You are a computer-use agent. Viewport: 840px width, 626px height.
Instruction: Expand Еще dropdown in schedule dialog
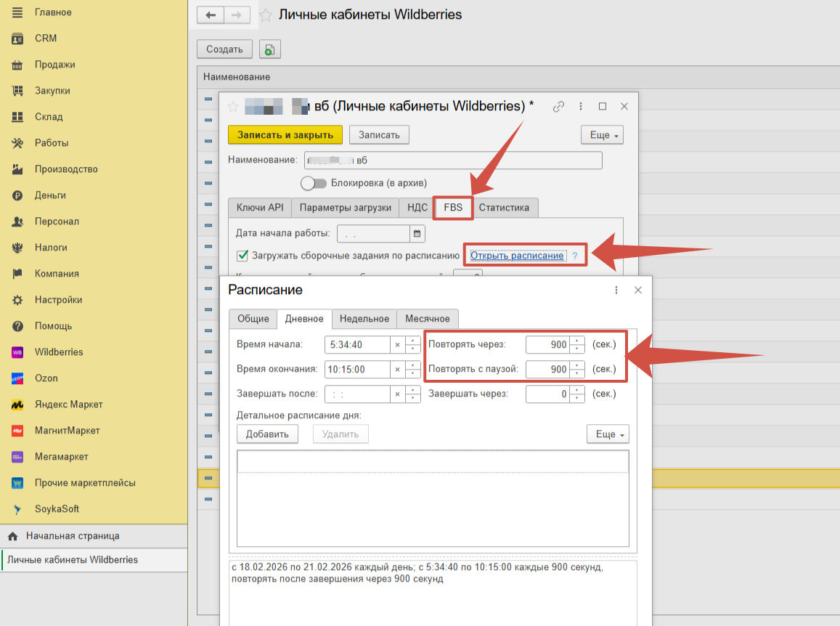tap(608, 434)
